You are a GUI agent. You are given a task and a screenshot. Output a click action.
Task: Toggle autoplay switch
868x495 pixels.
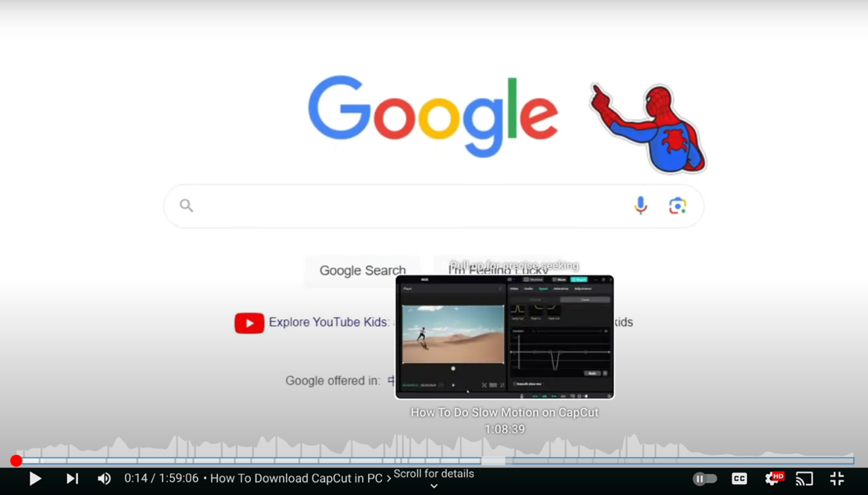705,479
